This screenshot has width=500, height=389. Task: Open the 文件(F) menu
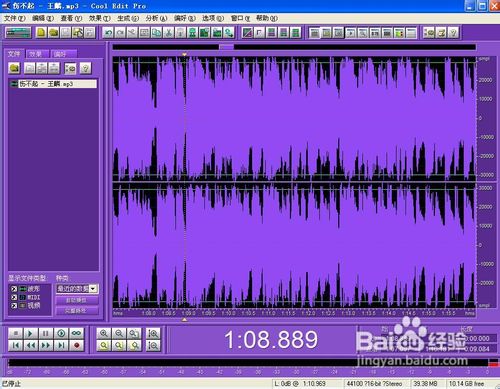coord(14,18)
